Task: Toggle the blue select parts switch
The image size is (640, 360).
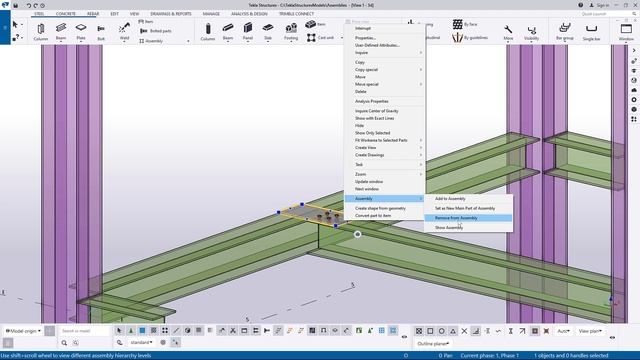Action: 142,331
